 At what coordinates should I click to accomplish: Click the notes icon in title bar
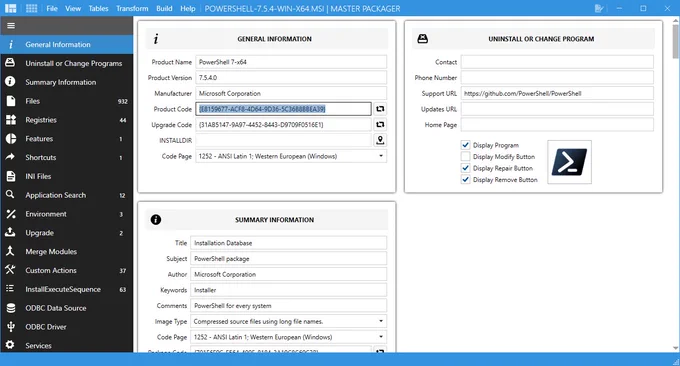599,8
